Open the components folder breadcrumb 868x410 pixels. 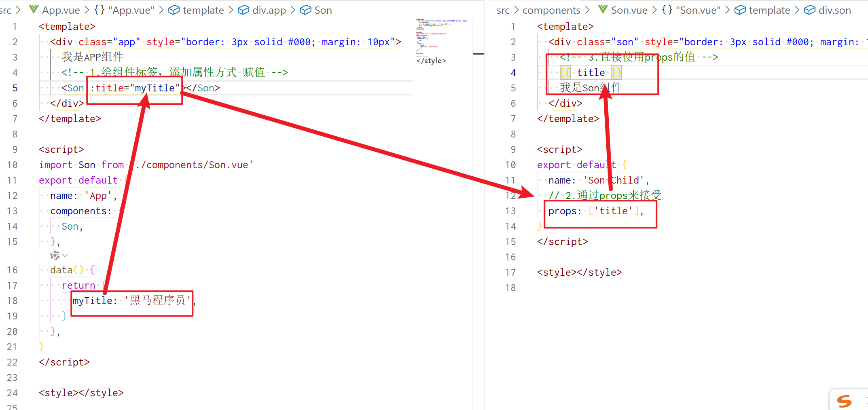tap(551, 10)
